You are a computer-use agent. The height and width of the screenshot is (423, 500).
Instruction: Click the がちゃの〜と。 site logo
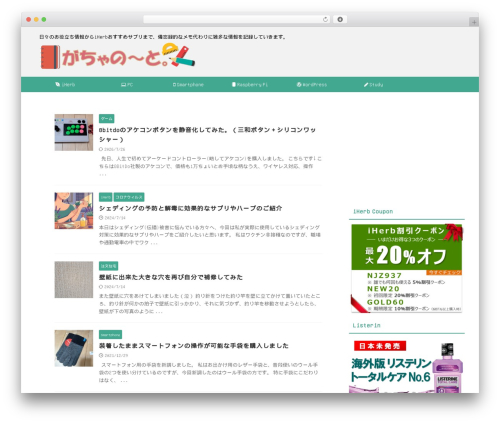point(118,57)
